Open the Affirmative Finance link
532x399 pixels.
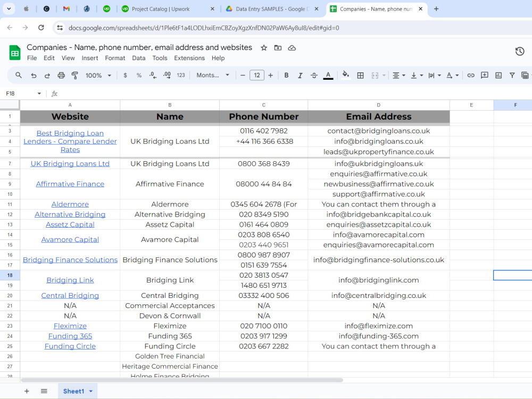[x=70, y=184]
